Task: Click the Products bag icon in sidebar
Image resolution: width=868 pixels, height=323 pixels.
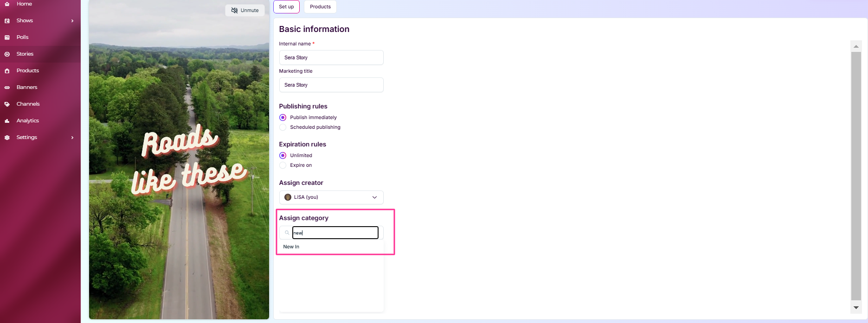Action: 7,71
